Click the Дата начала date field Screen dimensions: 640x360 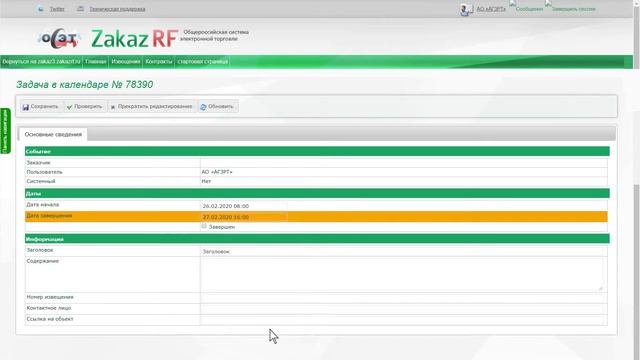(244, 206)
